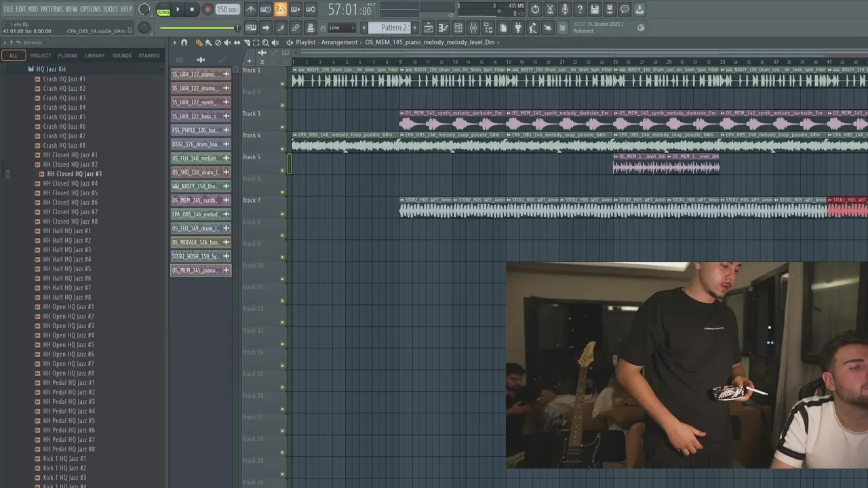This screenshot has height=488, width=868.
Task: Open the chat bubble icon
Action: (625, 9)
